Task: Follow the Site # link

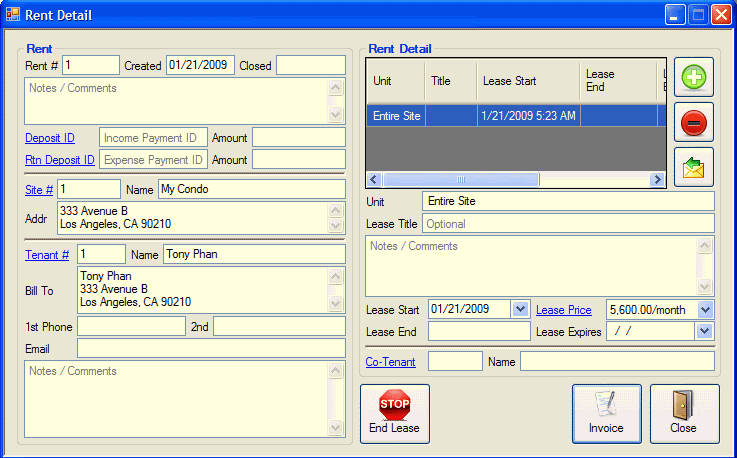Action: (x=39, y=190)
